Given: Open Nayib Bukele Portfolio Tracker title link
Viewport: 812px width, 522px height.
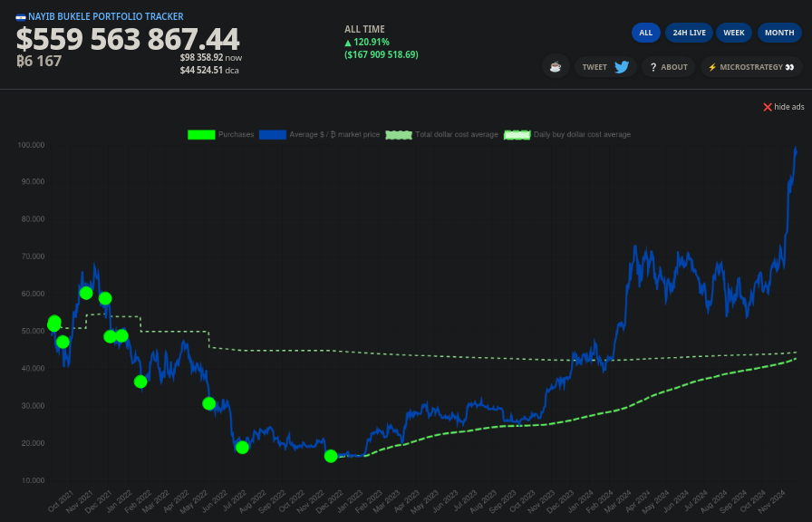Looking at the screenshot, I should (x=106, y=16).
